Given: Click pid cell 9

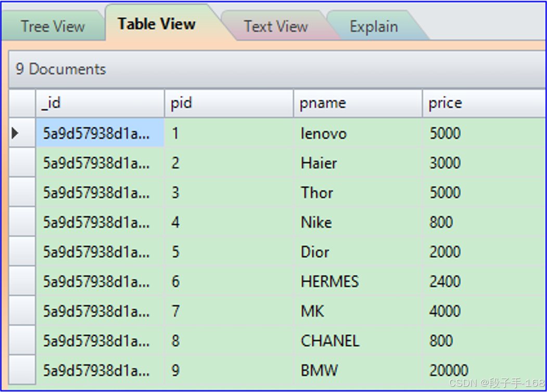Looking at the screenshot, I should [x=229, y=370].
